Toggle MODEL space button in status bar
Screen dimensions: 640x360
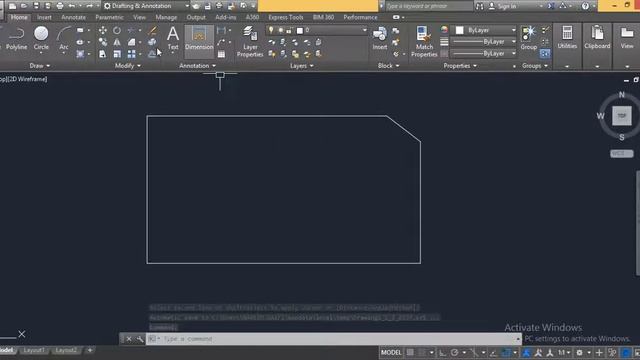tap(391, 352)
